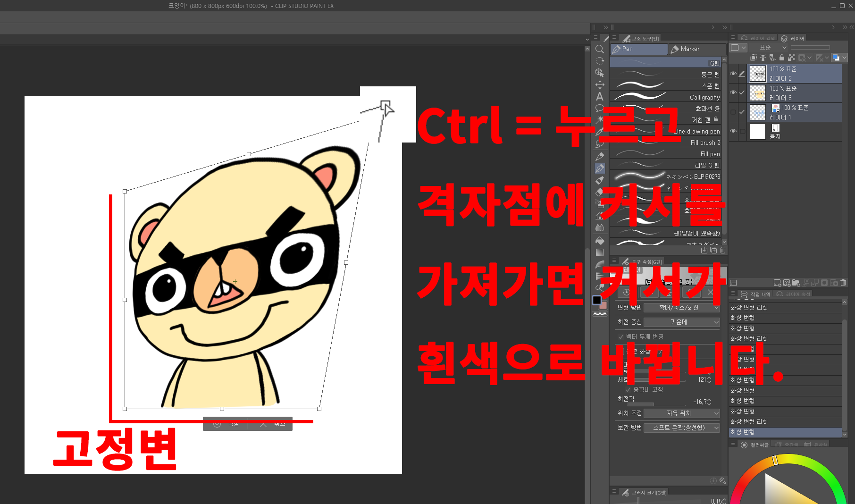Click the X cancel transform icon
This screenshot has height=504, width=855.
(x=710, y=292)
